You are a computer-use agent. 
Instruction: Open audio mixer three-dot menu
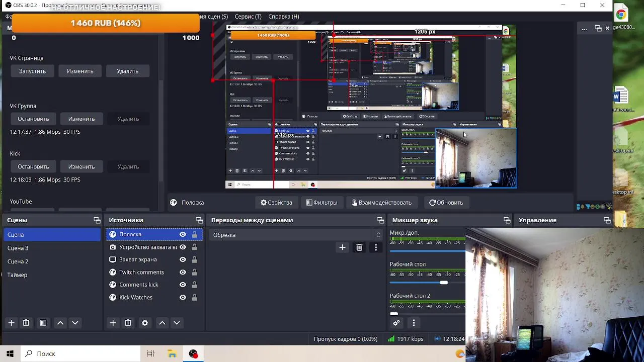(414, 323)
